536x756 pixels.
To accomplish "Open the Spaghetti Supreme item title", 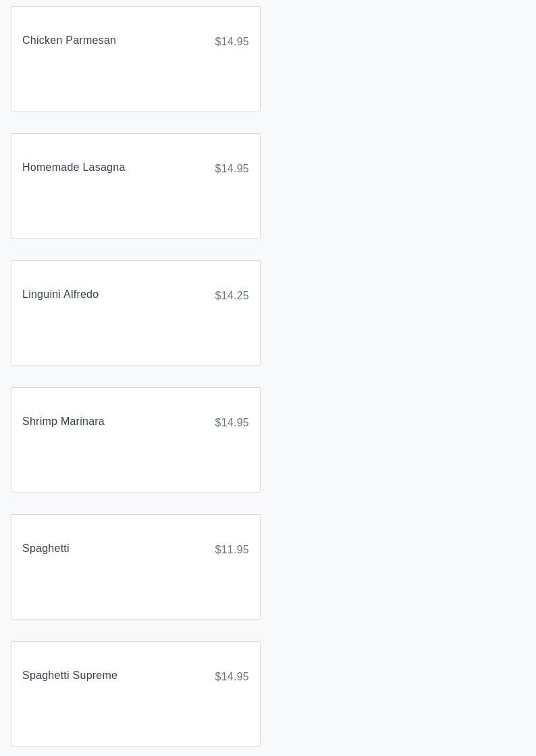I will 70,676.
